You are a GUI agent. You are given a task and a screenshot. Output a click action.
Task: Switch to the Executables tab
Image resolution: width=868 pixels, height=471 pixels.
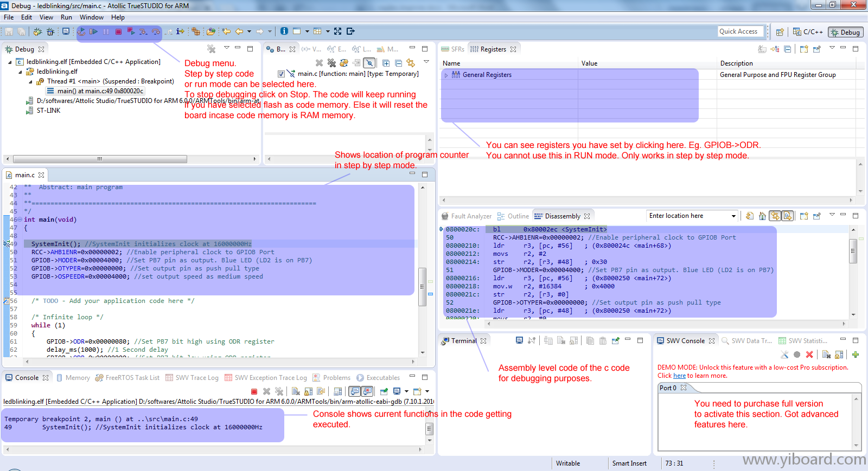378,378
